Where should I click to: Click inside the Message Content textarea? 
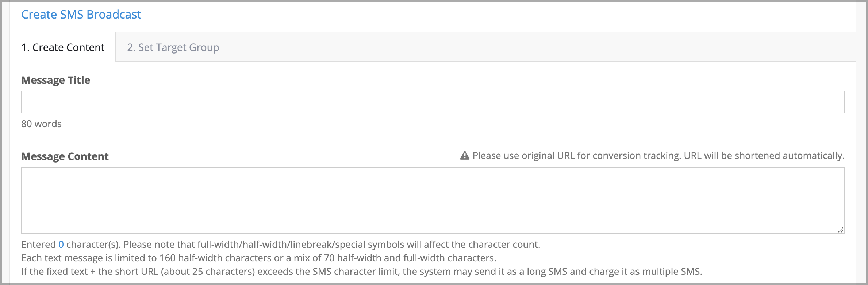coord(433,200)
